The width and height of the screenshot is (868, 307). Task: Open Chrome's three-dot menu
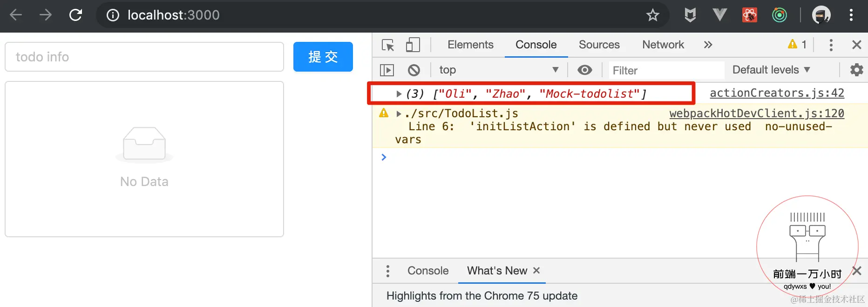851,15
